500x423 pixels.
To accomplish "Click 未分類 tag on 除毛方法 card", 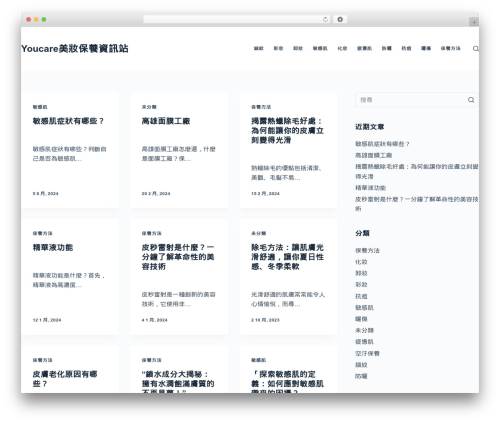I will [259, 233].
